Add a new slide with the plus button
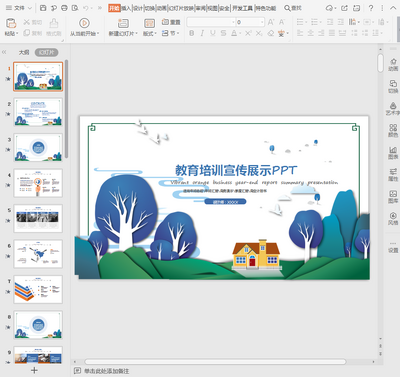The height and width of the screenshot is (377, 400). [34, 370]
